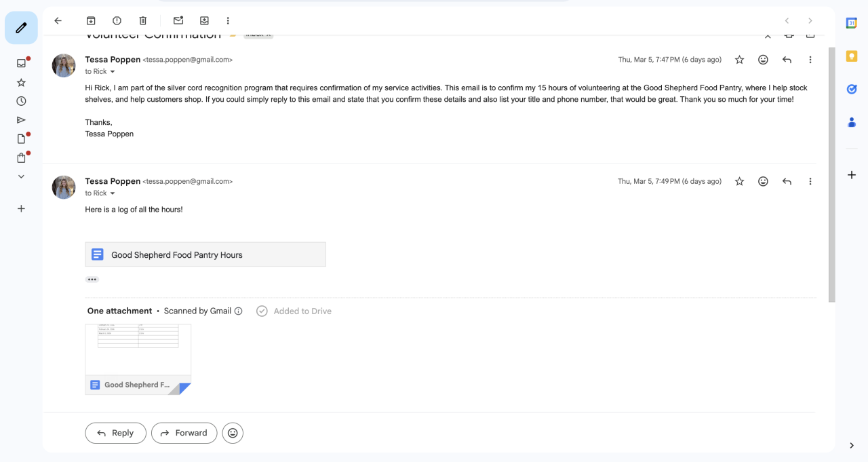
Task: Open Google Tasks in side panel
Action: tap(852, 89)
